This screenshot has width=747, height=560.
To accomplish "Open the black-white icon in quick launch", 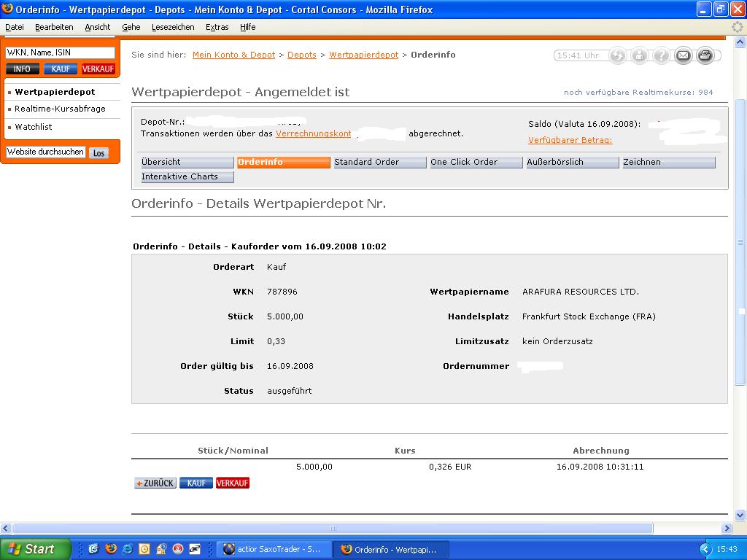I will point(195,548).
